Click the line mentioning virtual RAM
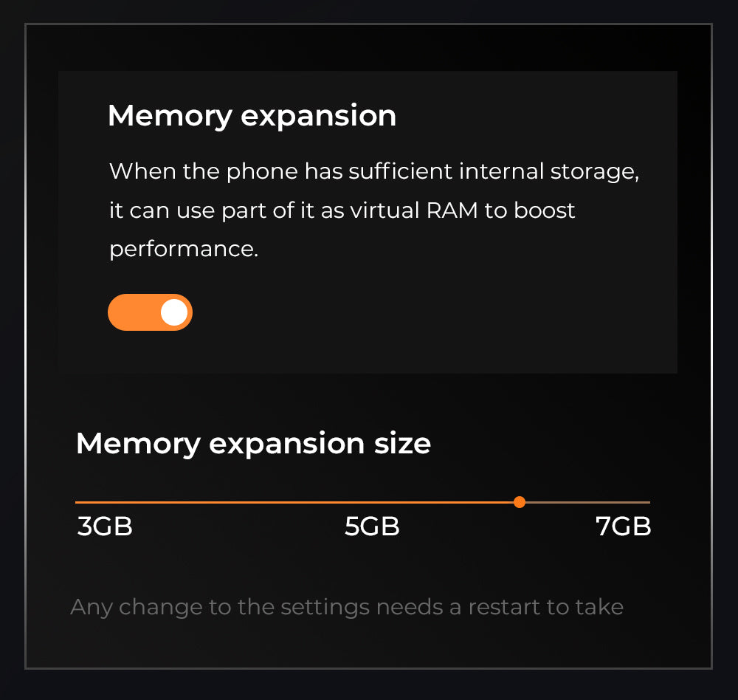The image size is (738, 700). 342,210
